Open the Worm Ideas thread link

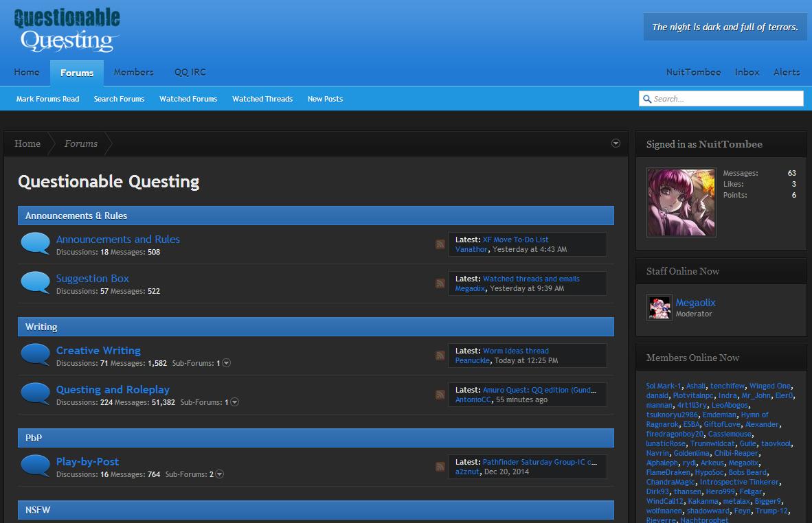(x=515, y=351)
